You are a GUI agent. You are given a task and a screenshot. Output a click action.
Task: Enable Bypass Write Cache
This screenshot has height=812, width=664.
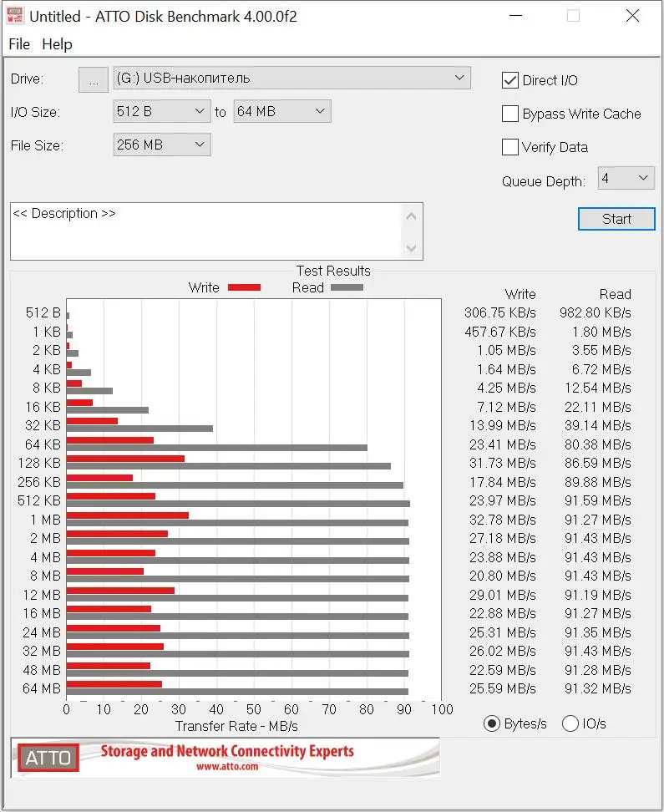(510, 114)
